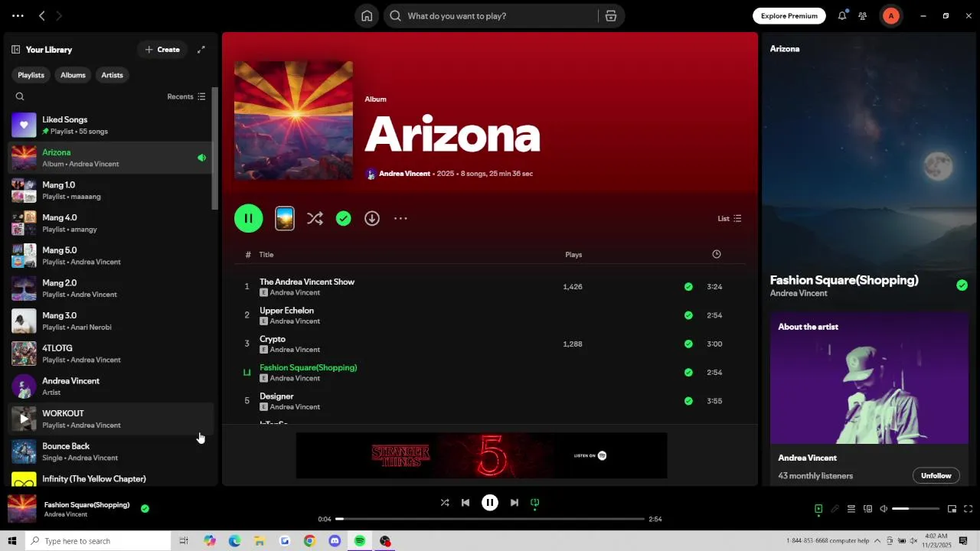Open the Bounce Back single
The image size is (980, 551).
pyautogui.click(x=111, y=452)
